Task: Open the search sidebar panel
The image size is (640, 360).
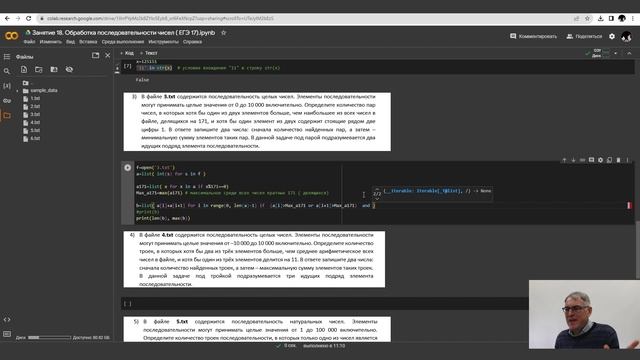Action: coord(7,71)
